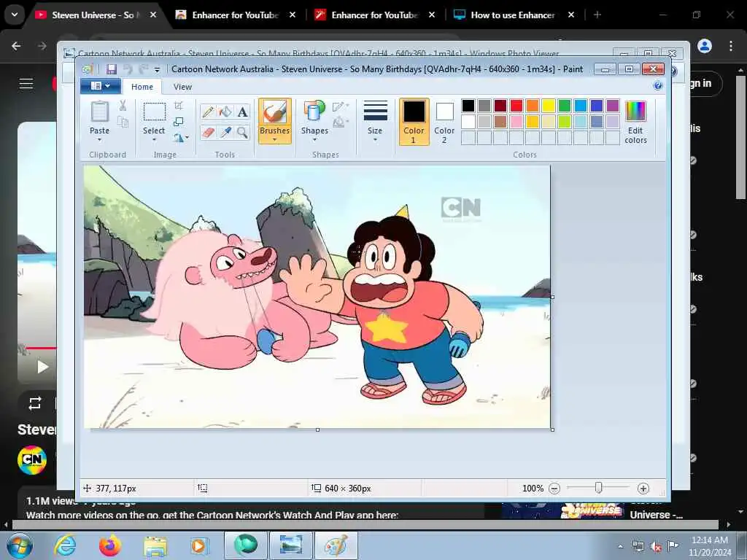Click the Zoom out minus button
The image size is (747, 560).
pyautogui.click(x=554, y=488)
